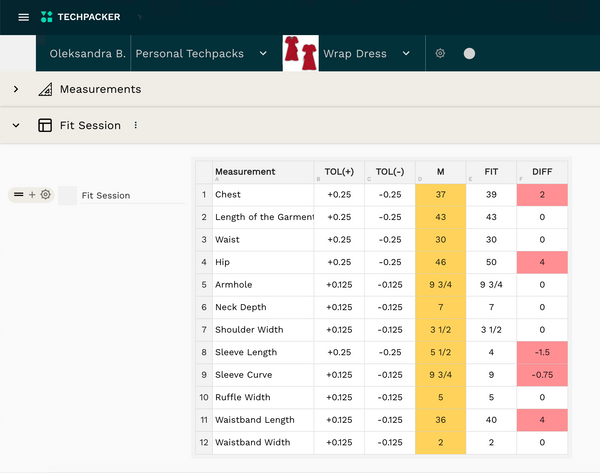Open Fit Session three-dot options menu
This screenshot has width=600, height=473.
[136, 126]
